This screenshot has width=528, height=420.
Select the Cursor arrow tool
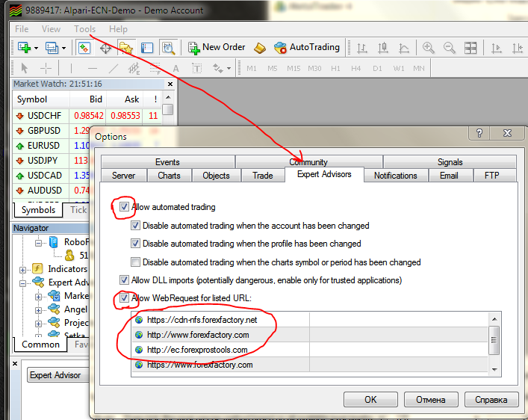pos(24,69)
